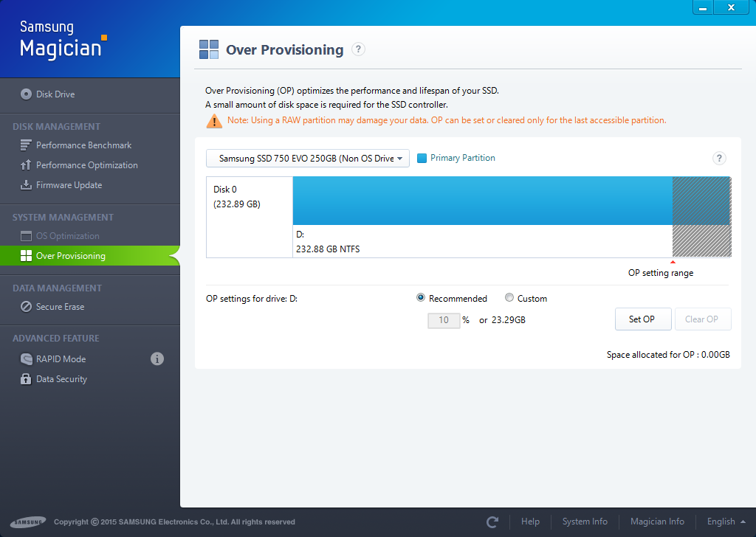Show RAPID Mode info icon
The image size is (756, 537).
pyautogui.click(x=157, y=358)
